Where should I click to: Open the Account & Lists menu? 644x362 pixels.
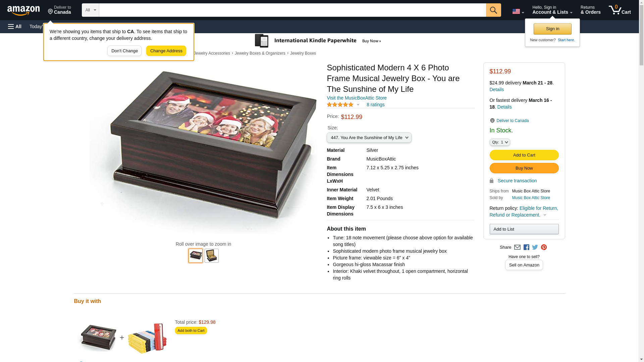tap(552, 10)
